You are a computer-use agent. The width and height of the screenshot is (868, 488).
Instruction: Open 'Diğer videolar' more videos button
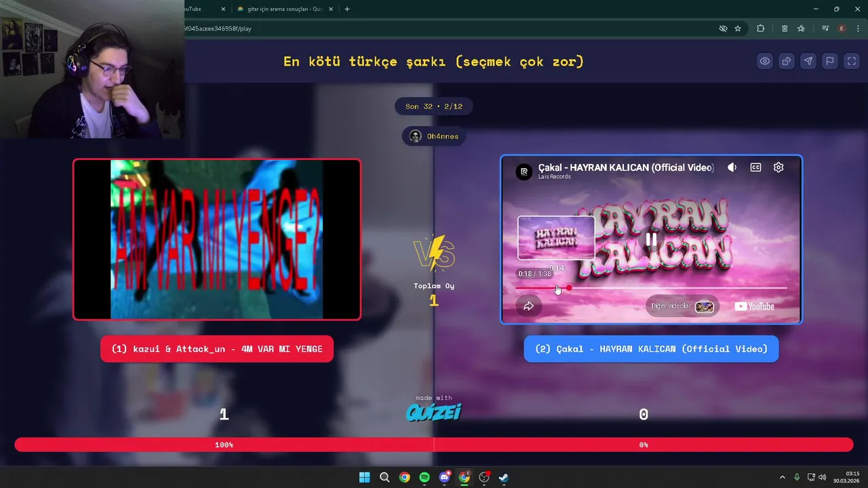682,306
